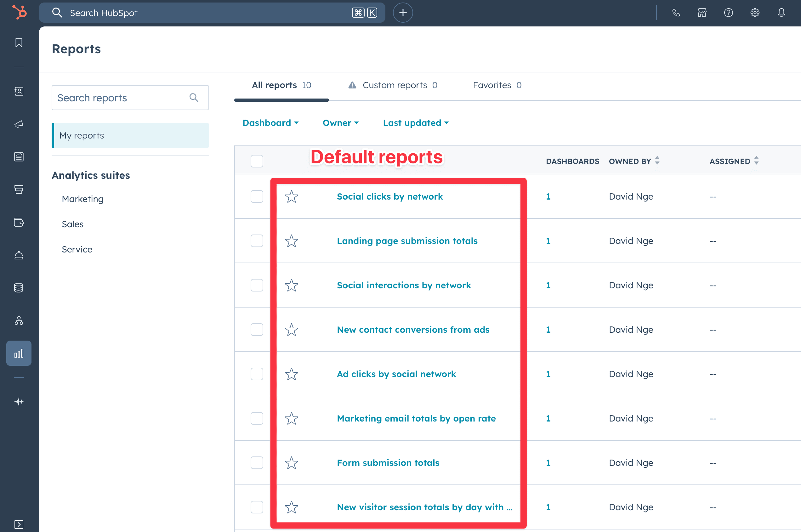Open the Bookmarks icon at the sidebar top
801x532 pixels.
[x=19, y=43]
